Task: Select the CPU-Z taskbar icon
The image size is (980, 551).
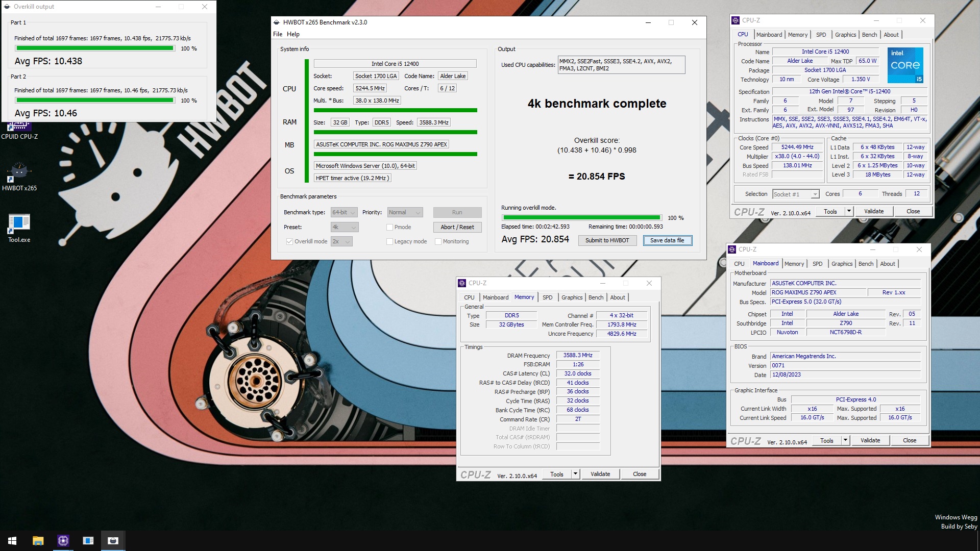Action: pyautogui.click(x=63, y=541)
